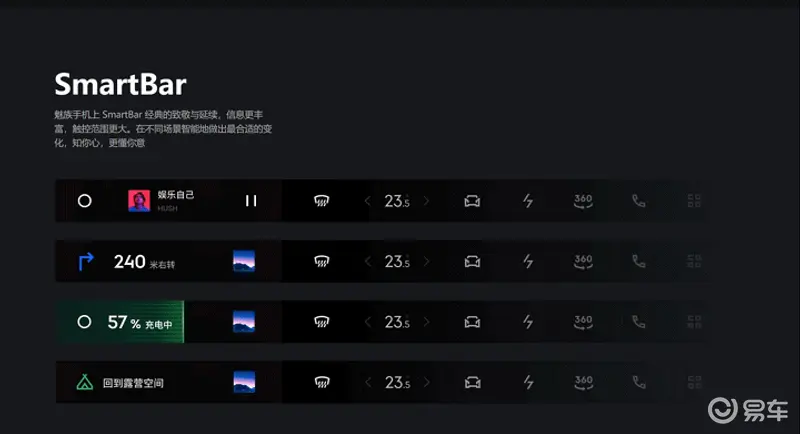
Task: Tap the wallpaper thumbnail in the charging bar
Action: pyautogui.click(x=244, y=323)
